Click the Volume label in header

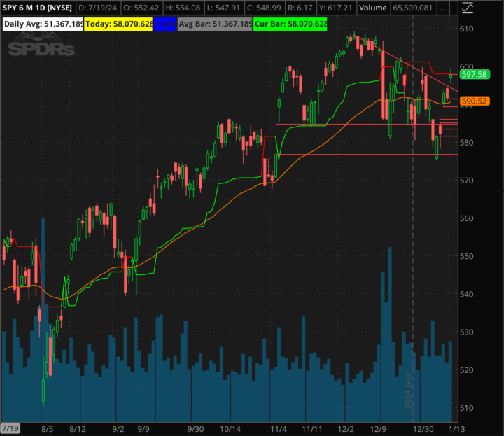(x=373, y=8)
